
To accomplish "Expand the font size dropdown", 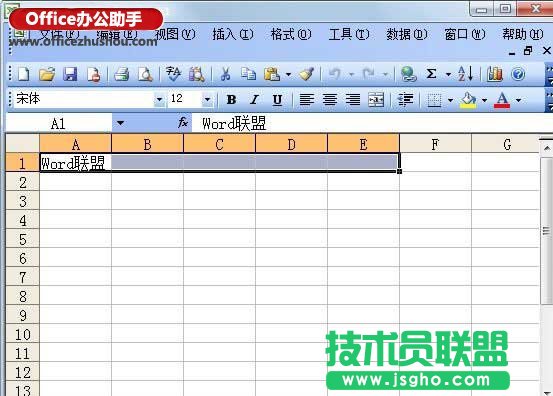I will tap(208, 100).
